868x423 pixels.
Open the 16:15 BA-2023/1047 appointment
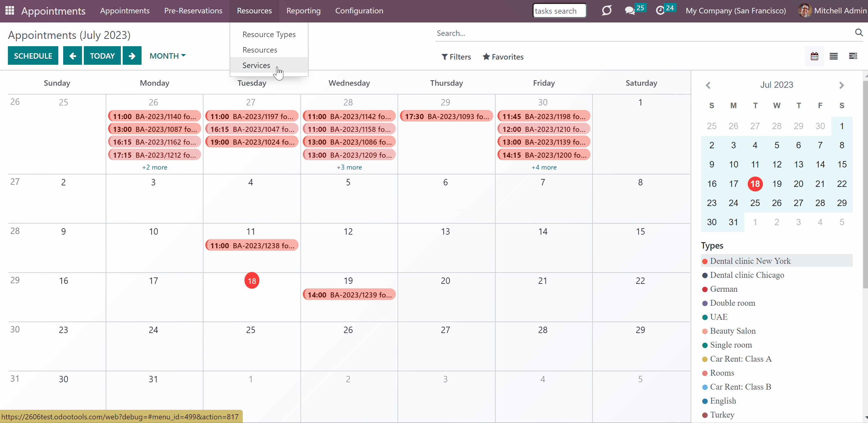click(252, 129)
